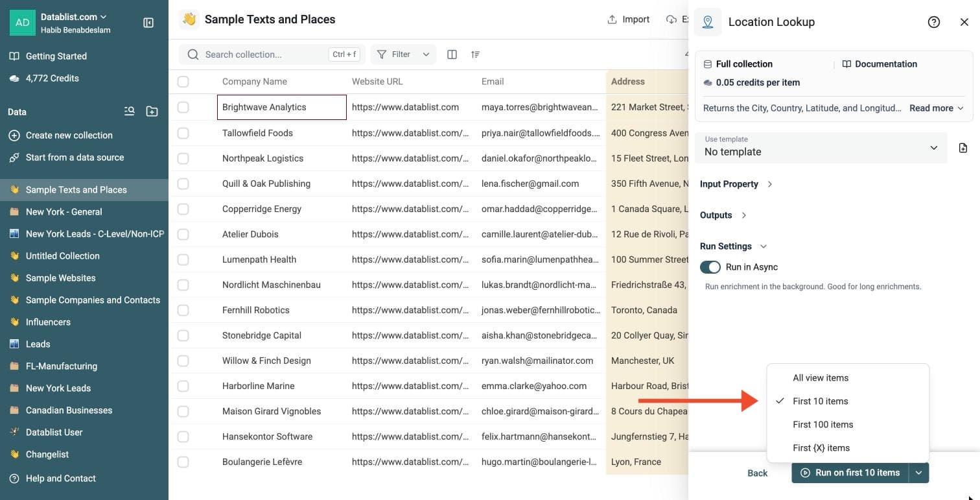Open the Documentation link
Viewport: 980px width, 500px height.
[x=880, y=64]
